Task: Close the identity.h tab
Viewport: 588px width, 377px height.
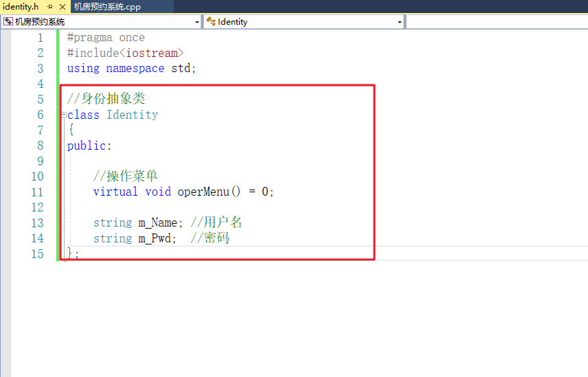Action: (x=62, y=6)
